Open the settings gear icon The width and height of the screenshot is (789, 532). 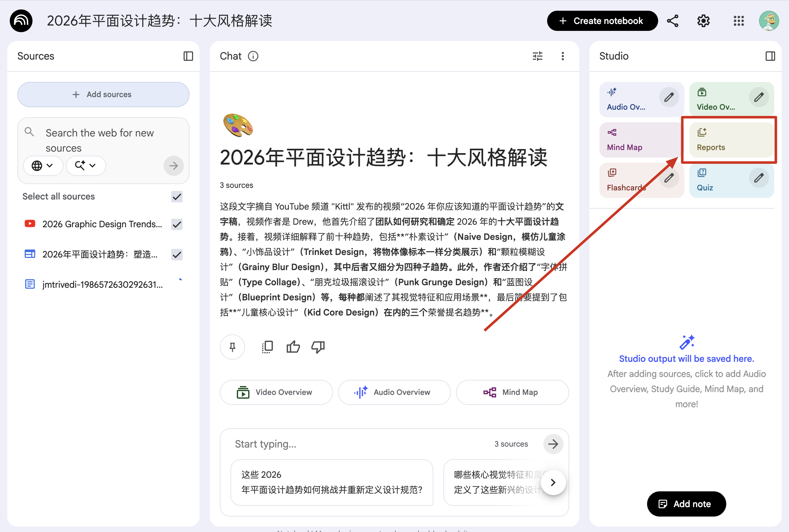pyautogui.click(x=703, y=21)
